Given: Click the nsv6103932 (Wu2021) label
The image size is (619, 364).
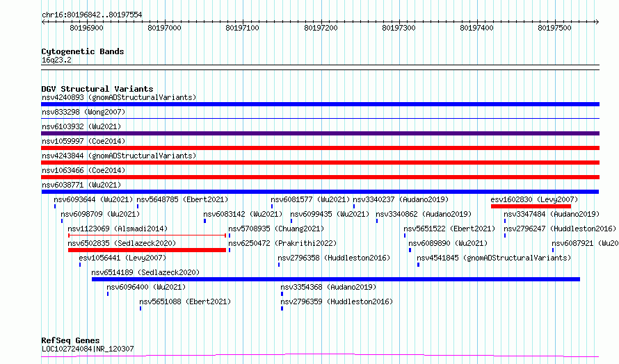Looking at the screenshot, I should click(81, 126).
